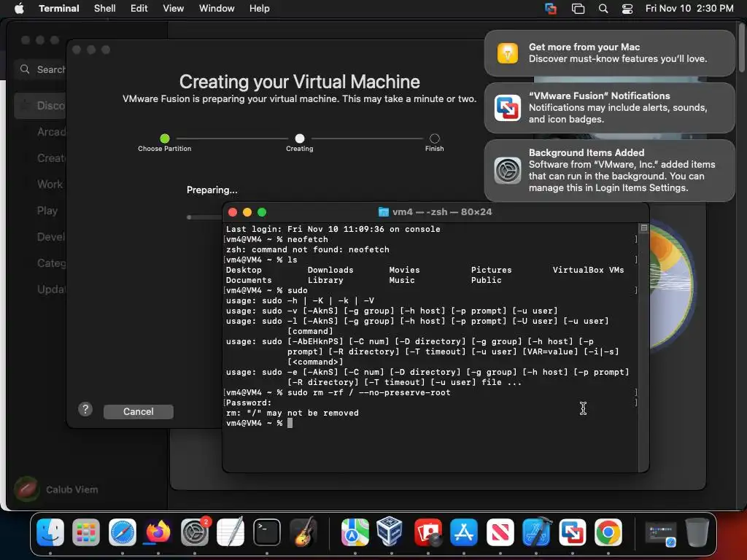
Task: Click the date and time in menu bar
Action: pos(689,8)
